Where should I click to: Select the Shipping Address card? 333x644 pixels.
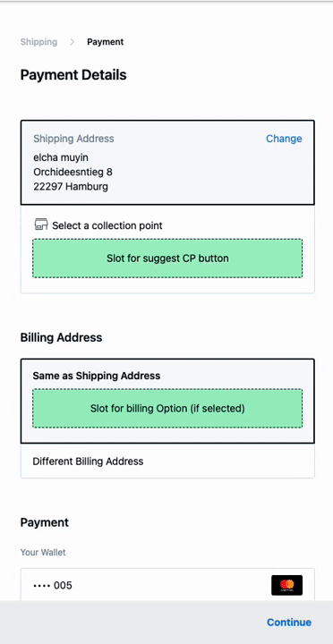[x=167, y=163]
